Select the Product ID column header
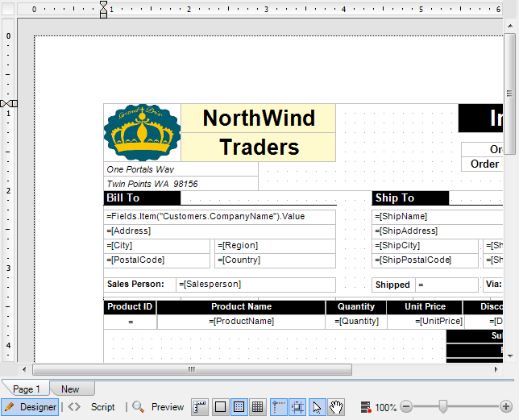Viewport: 519px width, 420px height. (x=130, y=307)
